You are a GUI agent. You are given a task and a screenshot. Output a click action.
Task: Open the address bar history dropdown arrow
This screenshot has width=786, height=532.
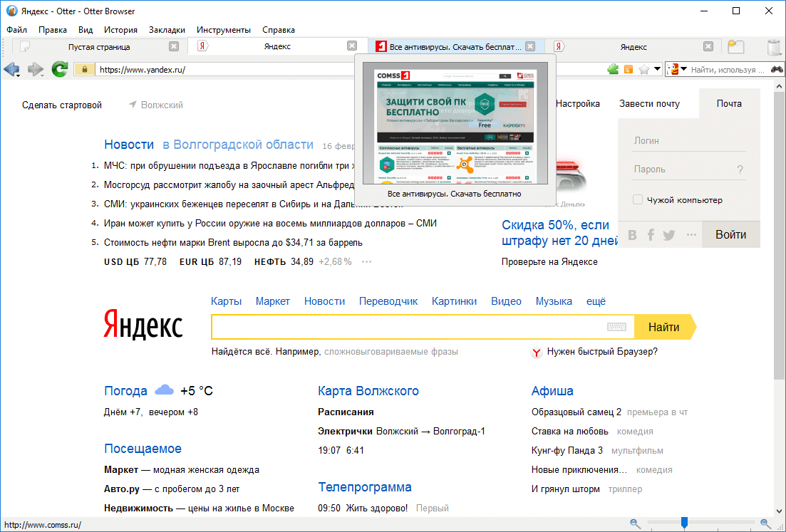(x=657, y=69)
